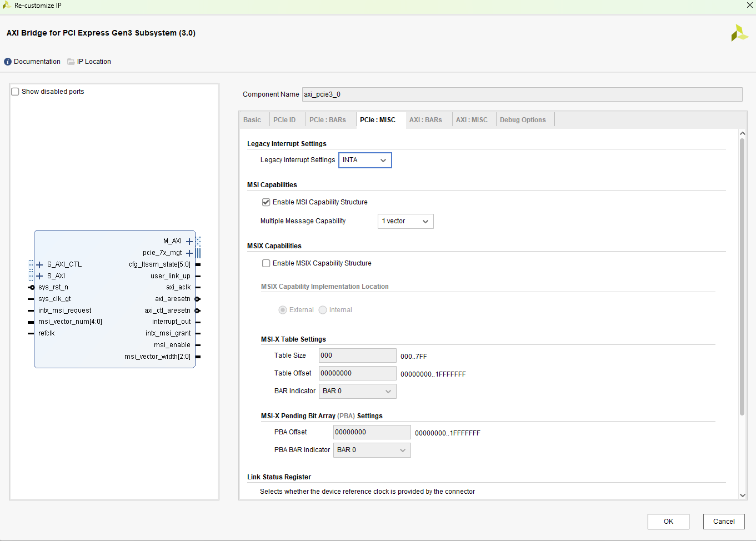Expand the S_AXI port plus icon
Viewport: 756px width, 541px height.
point(39,276)
